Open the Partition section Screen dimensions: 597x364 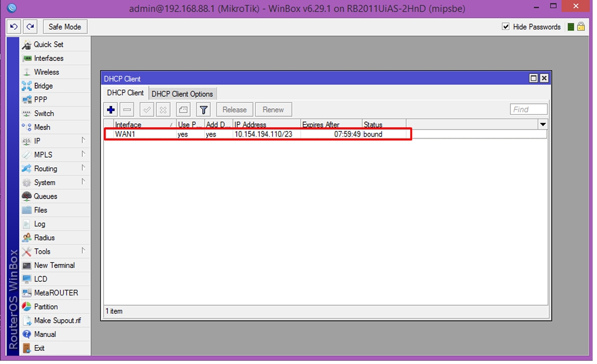tap(55, 307)
